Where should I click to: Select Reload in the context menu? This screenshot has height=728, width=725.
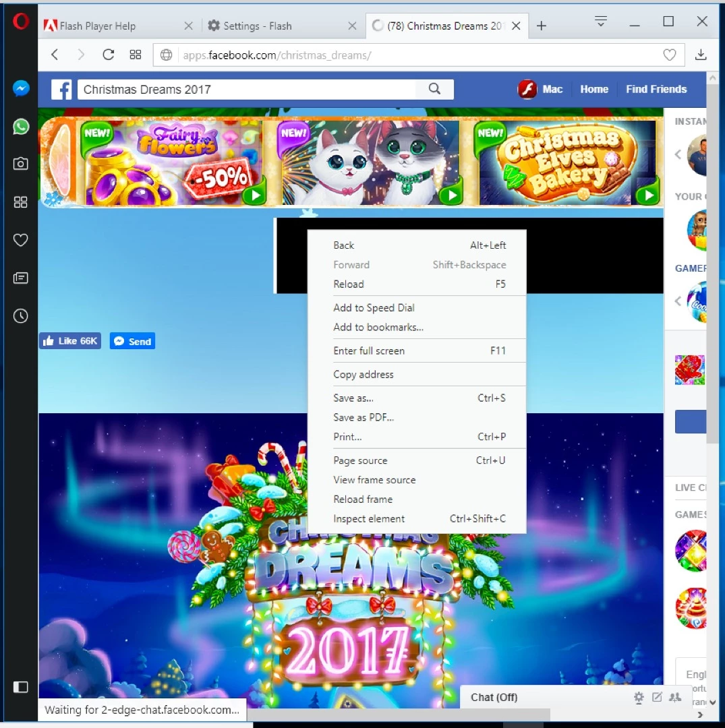point(417,284)
